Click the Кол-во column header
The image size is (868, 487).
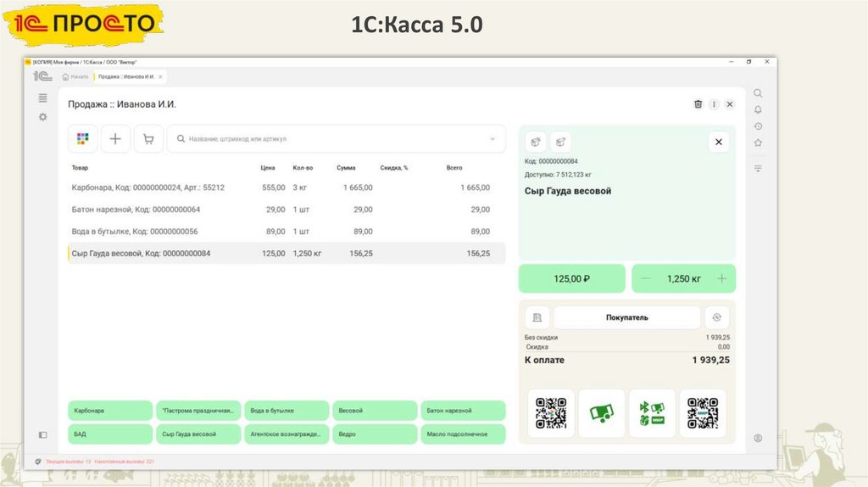303,168
